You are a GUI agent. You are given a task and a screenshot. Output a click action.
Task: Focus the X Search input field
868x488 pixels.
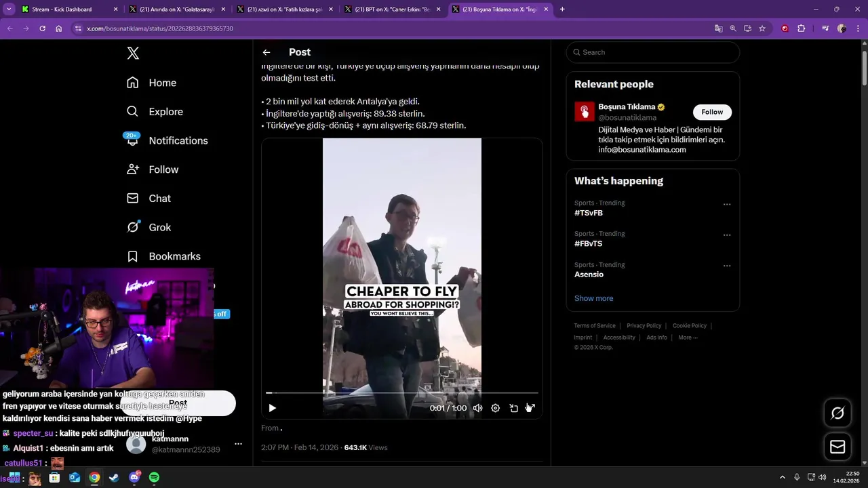(x=652, y=52)
